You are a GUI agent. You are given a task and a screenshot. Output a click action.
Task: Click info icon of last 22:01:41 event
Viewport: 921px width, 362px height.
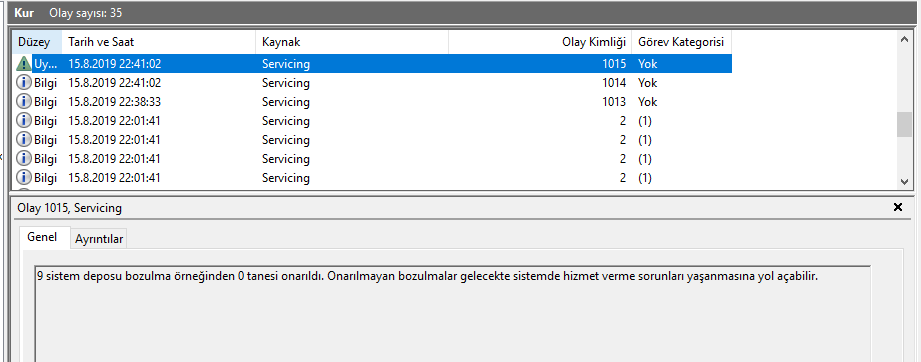tap(23, 177)
